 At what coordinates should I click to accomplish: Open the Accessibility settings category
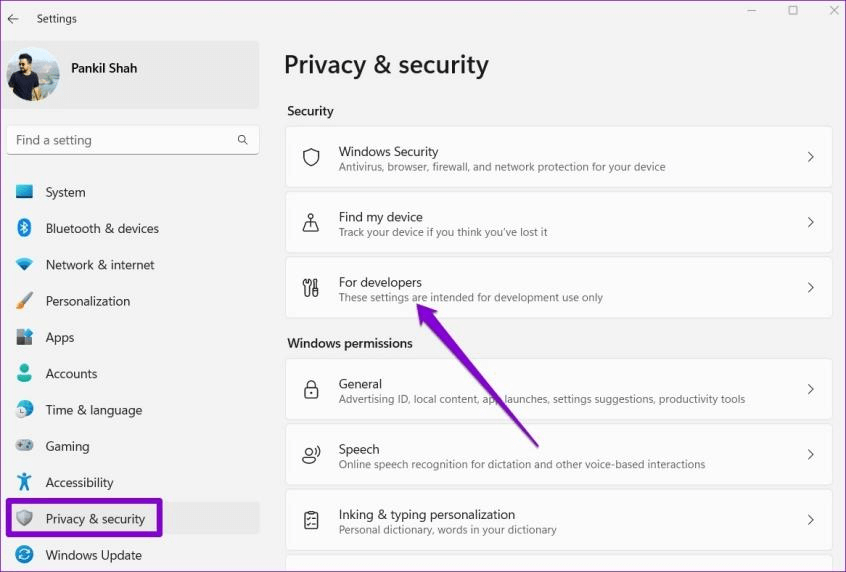(79, 482)
